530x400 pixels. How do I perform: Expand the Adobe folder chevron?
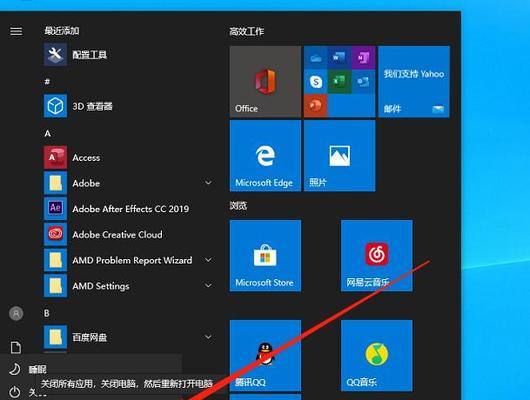208,183
